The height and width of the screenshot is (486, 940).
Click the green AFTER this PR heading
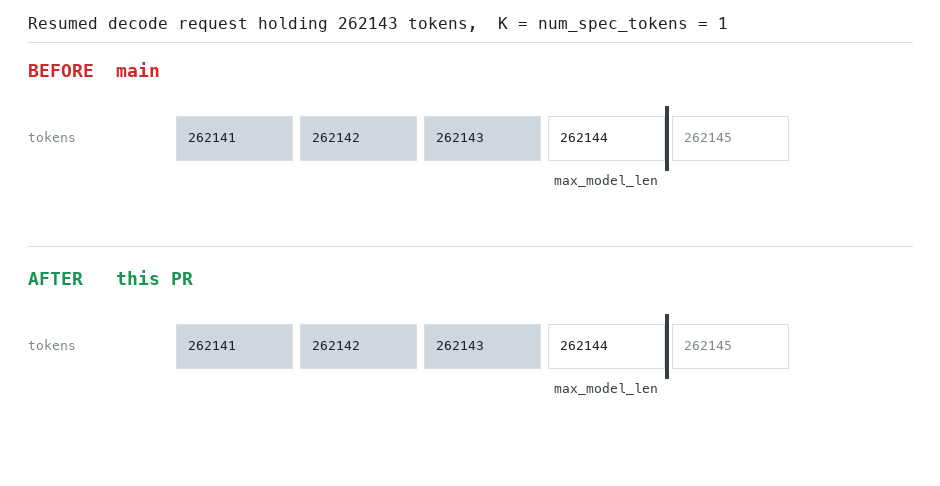(x=110, y=279)
